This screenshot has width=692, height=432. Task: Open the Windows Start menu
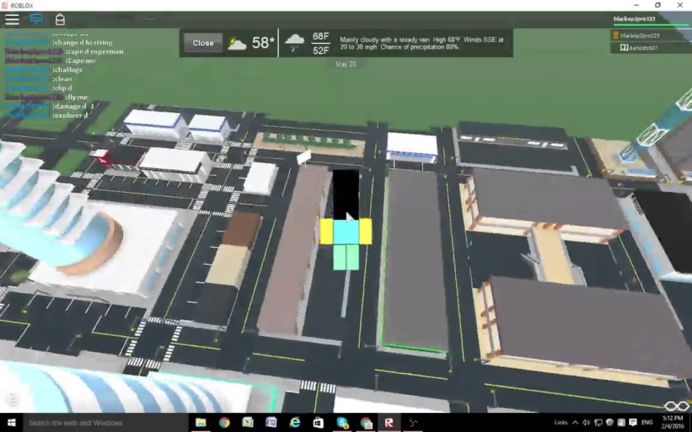[11, 423]
